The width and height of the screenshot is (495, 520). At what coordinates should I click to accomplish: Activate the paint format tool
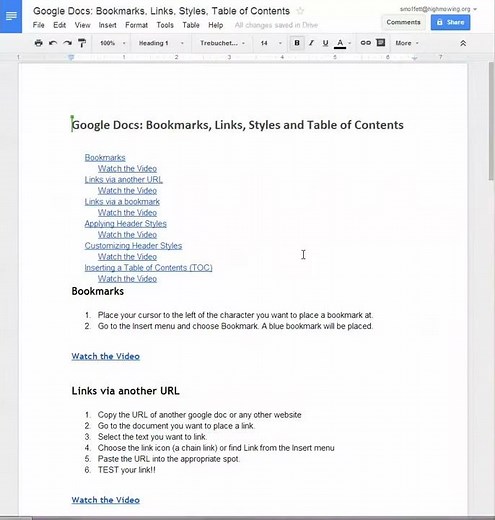[x=82, y=43]
